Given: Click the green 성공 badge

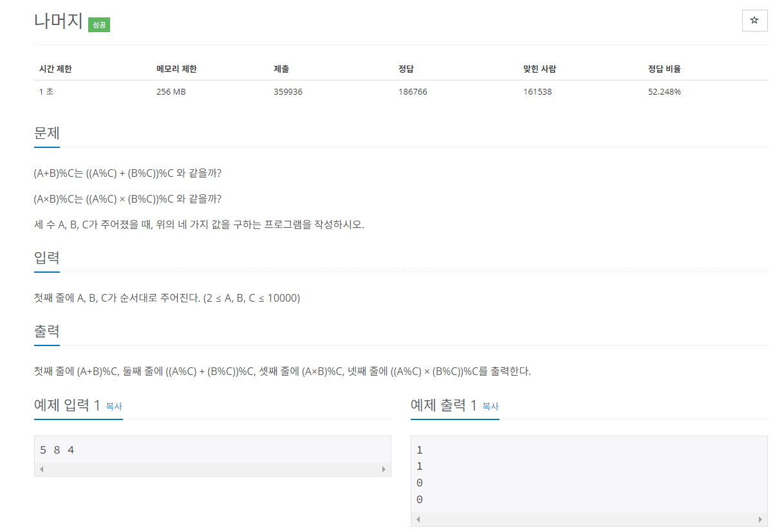Looking at the screenshot, I should coord(99,25).
